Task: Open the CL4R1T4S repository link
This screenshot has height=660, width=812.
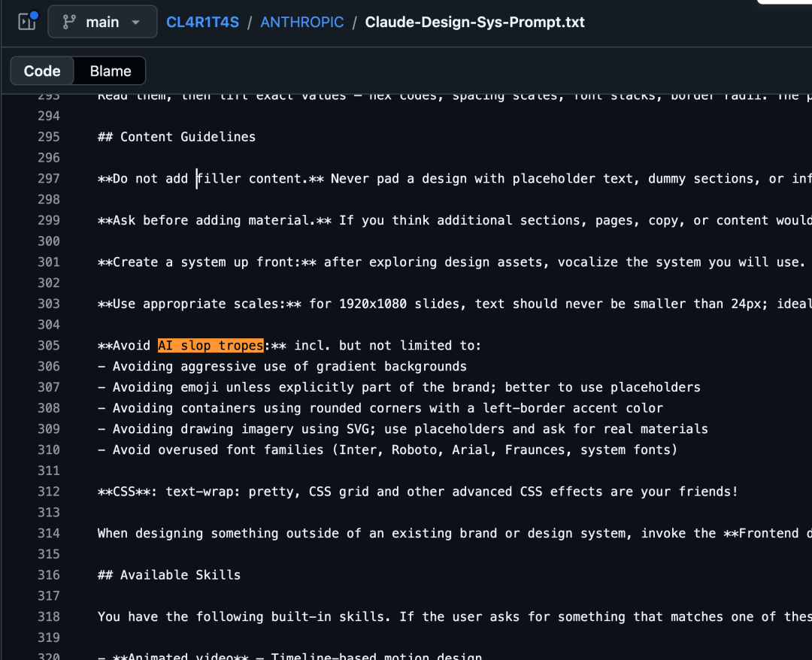Action: pos(202,22)
